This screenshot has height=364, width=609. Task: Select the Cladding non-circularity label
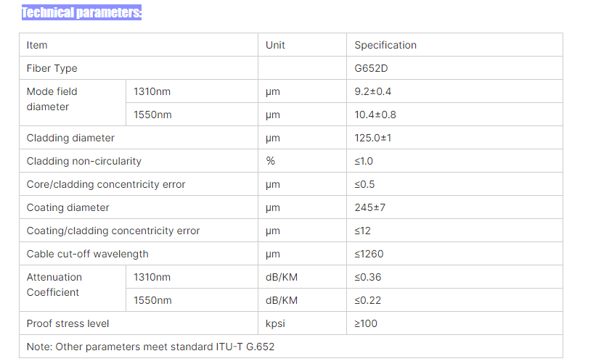click(x=84, y=161)
